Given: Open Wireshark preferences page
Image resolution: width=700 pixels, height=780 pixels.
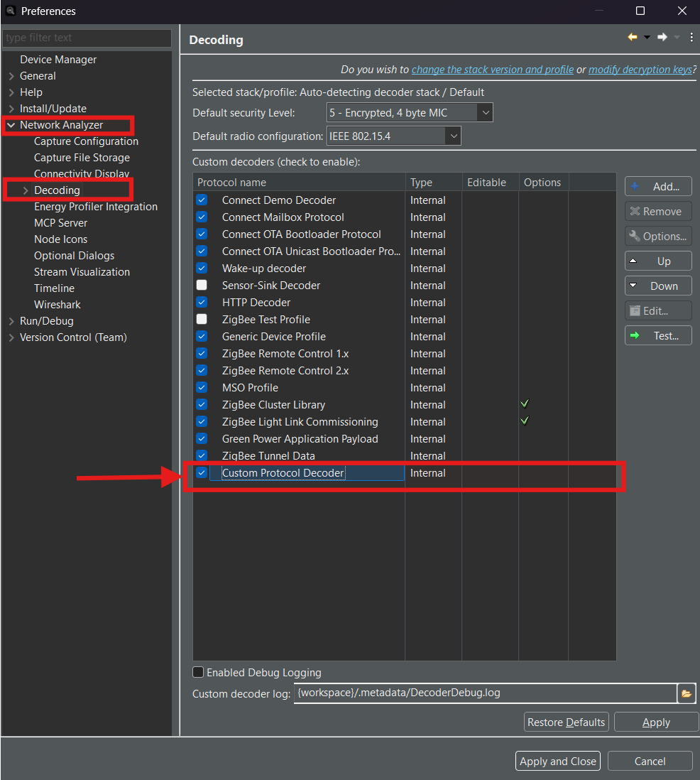Looking at the screenshot, I should click(x=58, y=305).
